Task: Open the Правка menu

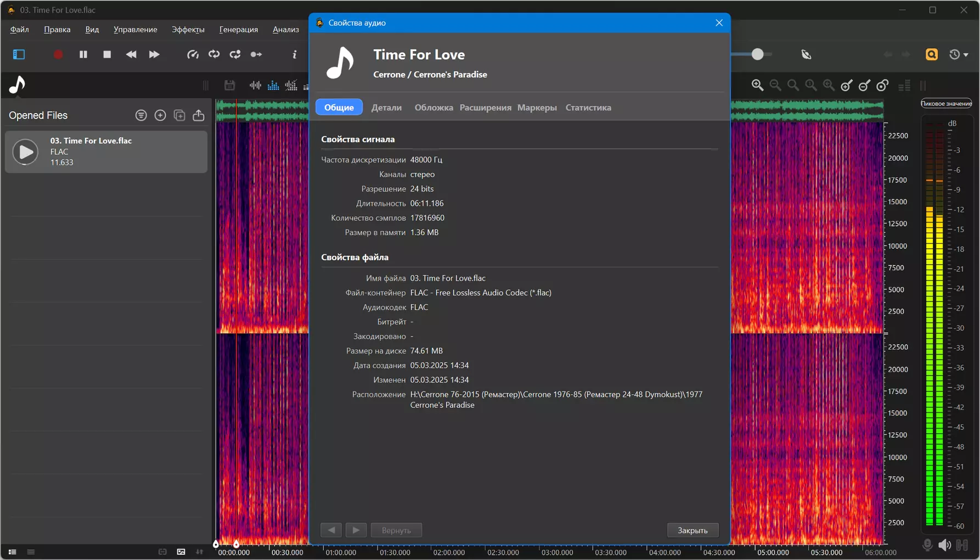Action: pyautogui.click(x=57, y=30)
